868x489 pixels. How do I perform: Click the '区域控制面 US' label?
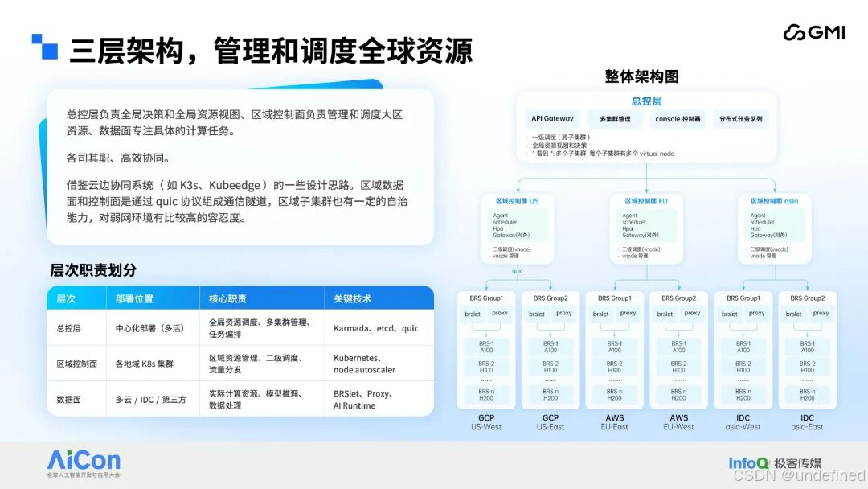click(517, 201)
